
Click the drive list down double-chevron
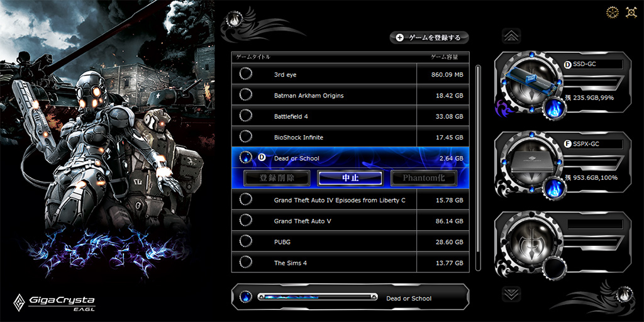click(x=511, y=294)
